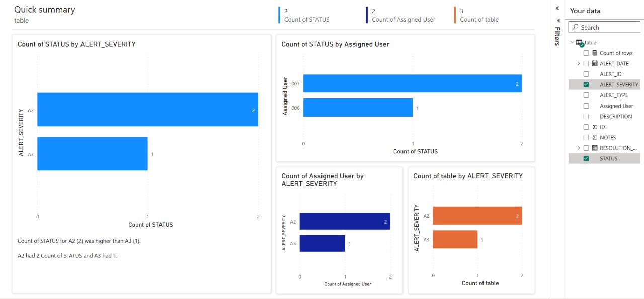Click the pin icon above the Filters tab
This screenshot has height=299, width=644.
coord(558,20)
